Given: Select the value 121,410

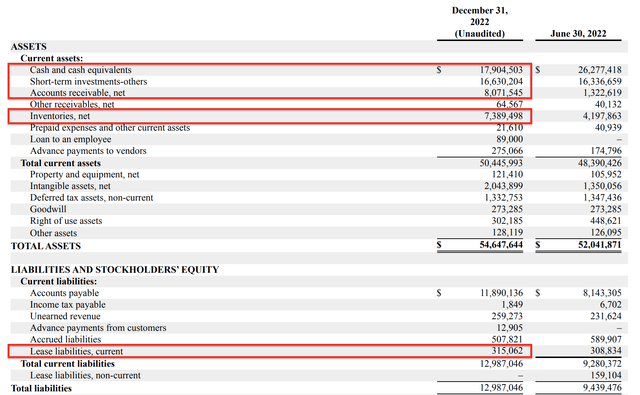Looking at the screenshot, I should coord(507,175).
